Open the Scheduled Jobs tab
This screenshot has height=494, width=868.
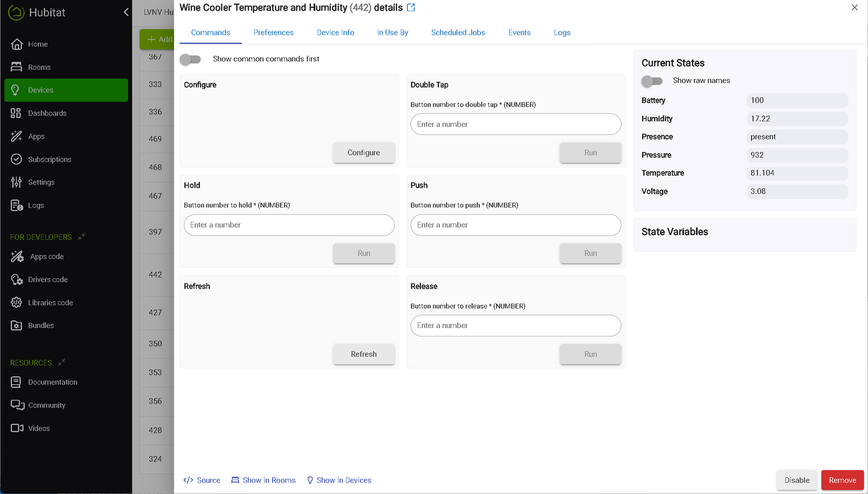click(458, 32)
